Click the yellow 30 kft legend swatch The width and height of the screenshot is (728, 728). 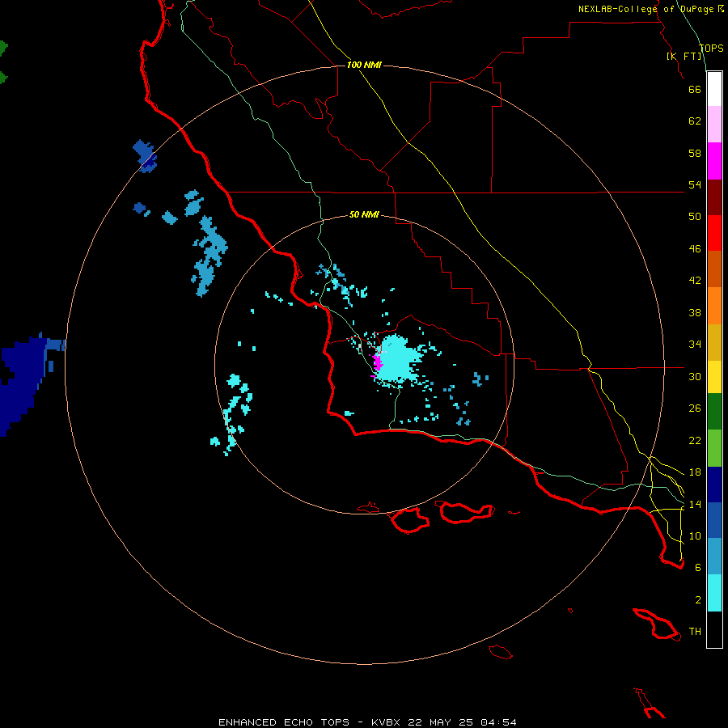click(714, 376)
